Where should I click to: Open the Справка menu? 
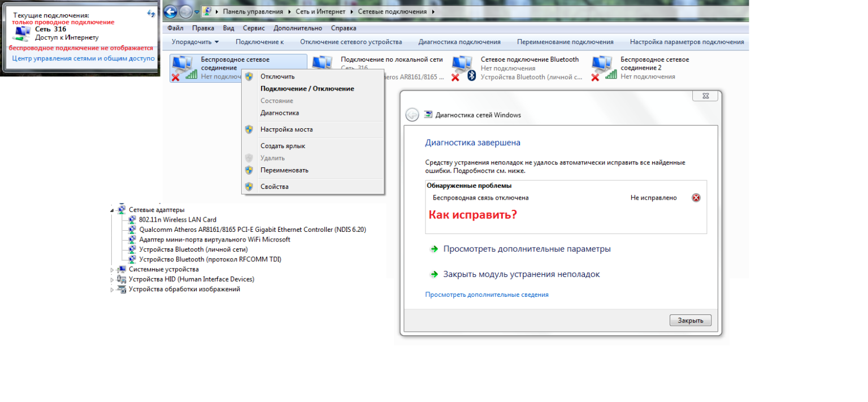coord(344,28)
